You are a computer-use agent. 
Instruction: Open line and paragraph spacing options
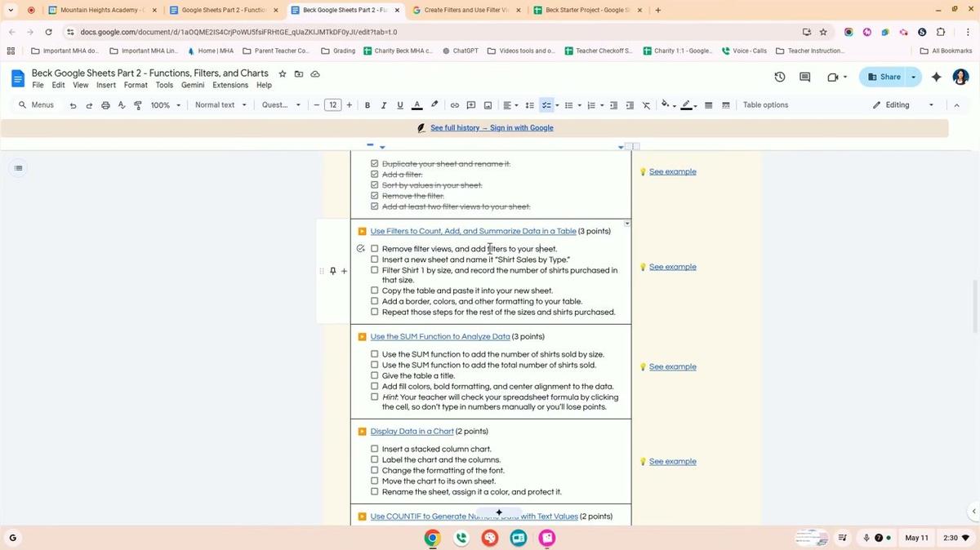coord(529,105)
